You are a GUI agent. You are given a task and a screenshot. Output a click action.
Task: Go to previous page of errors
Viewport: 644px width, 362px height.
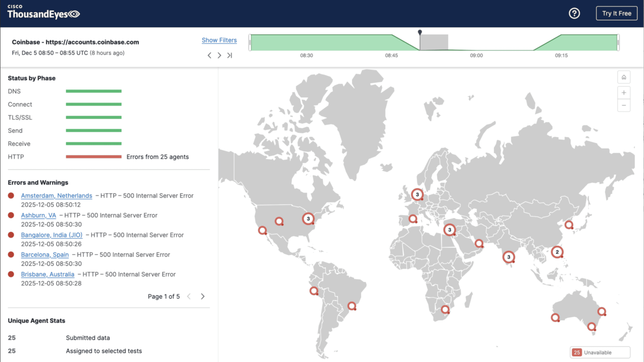189,296
